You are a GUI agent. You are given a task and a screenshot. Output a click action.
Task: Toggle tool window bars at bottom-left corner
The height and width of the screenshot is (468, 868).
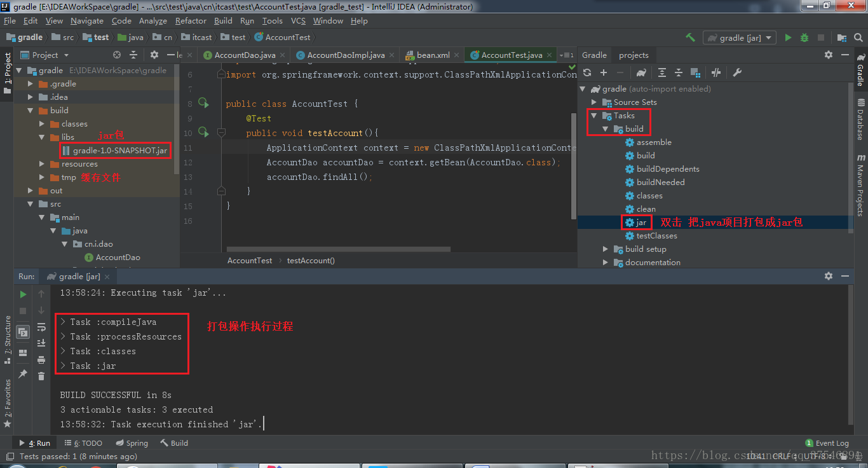point(9,457)
